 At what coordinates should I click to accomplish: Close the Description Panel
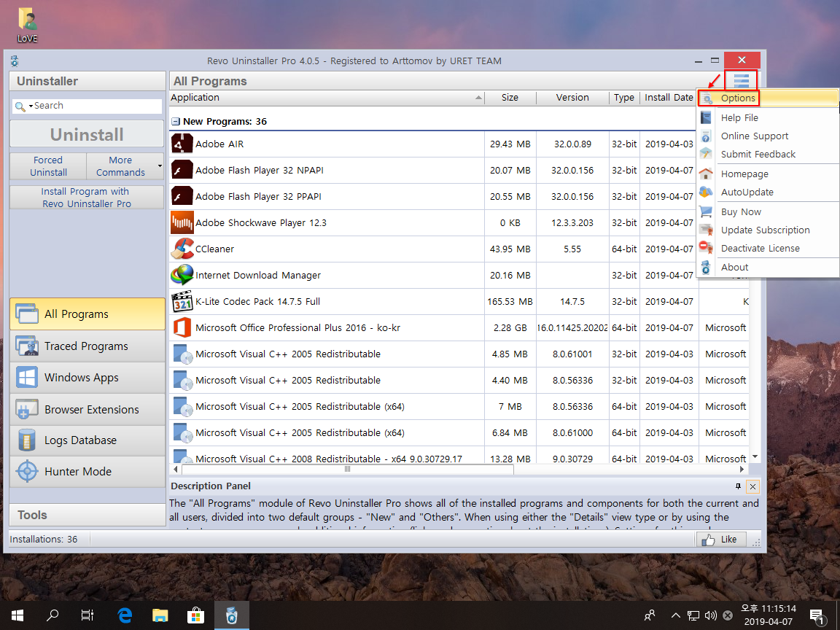(x=752, y=486)
